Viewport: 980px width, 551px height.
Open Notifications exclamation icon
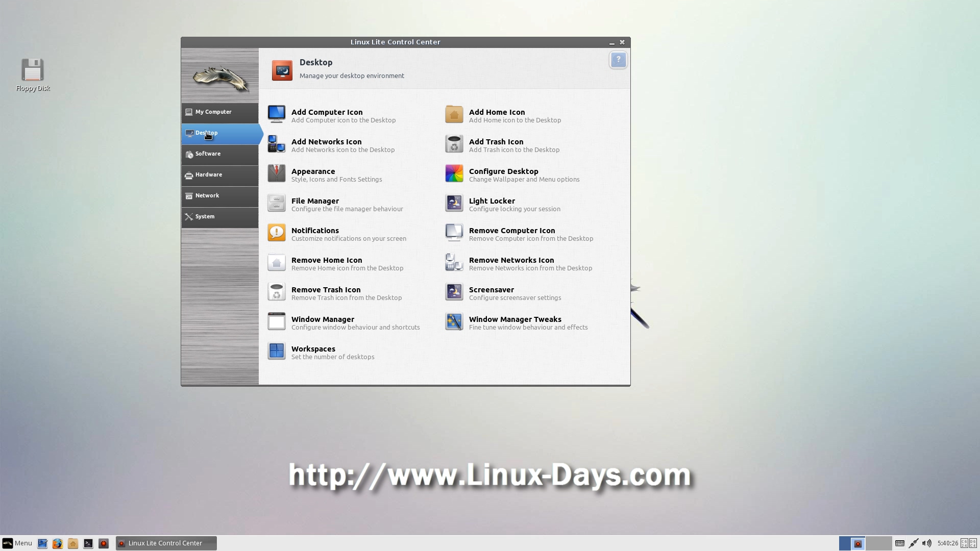[277, 233]
